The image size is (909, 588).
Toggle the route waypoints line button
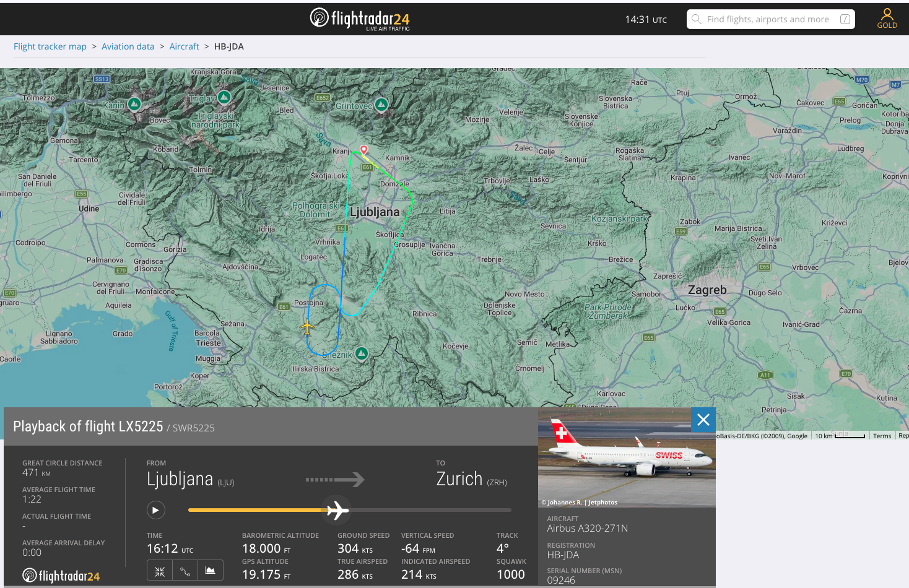(185, 571)
